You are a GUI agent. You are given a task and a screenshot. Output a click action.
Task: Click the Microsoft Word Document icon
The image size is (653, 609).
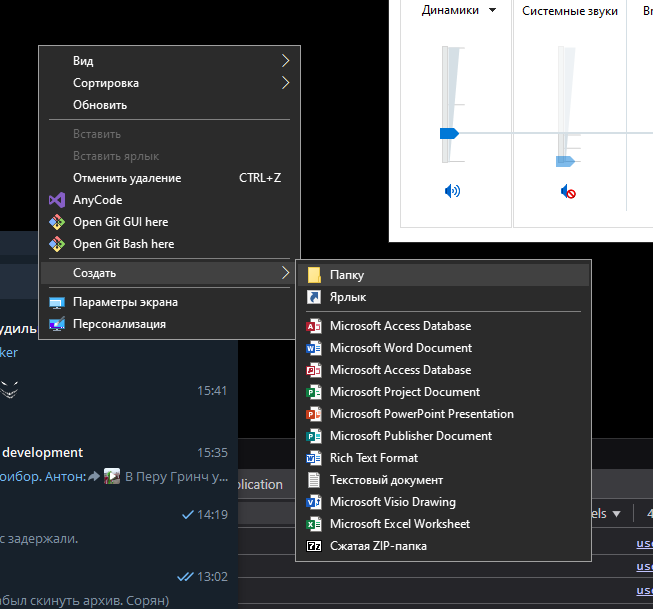coord(314,348)
